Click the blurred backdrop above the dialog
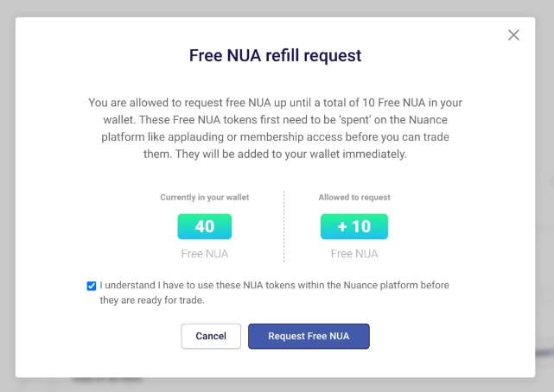 (x=277, y=8)
